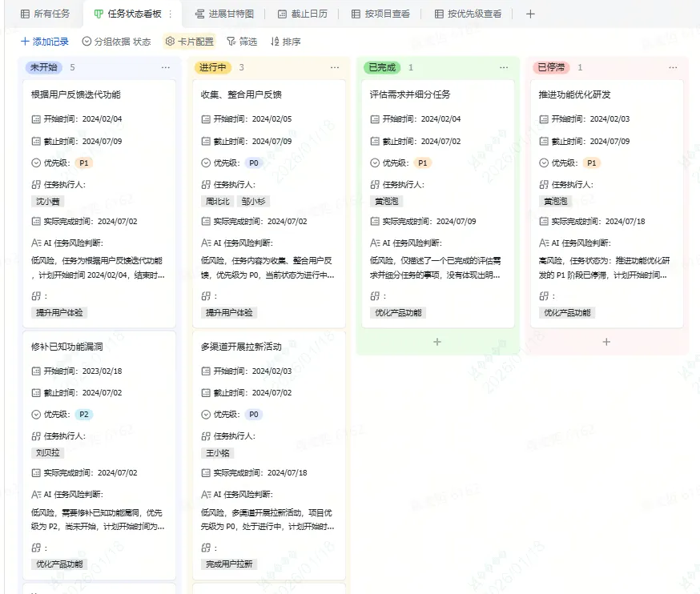
Task: Click P0 priority tag on 收集、整合用户反馈
Action: pyautogui.click(x=254, y=163)
